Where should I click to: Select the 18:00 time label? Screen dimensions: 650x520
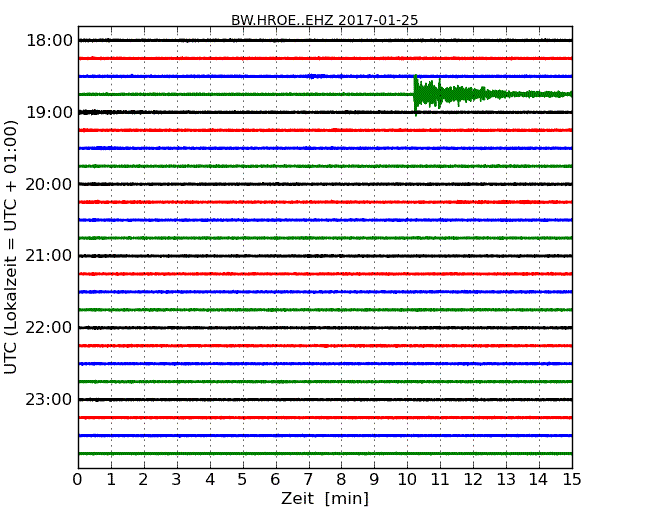click(49, 41)
